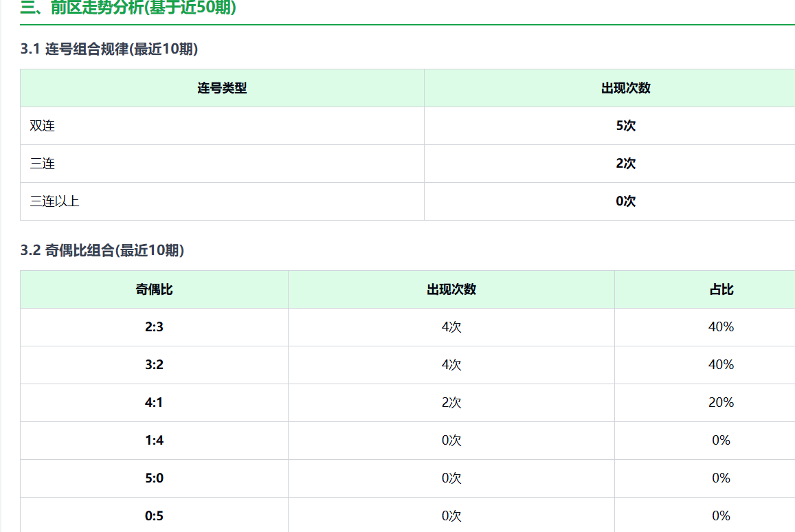The image size is (795, 532).
Task: Select the 2:3 ratio cell
Action: click(x=154, y=327)
